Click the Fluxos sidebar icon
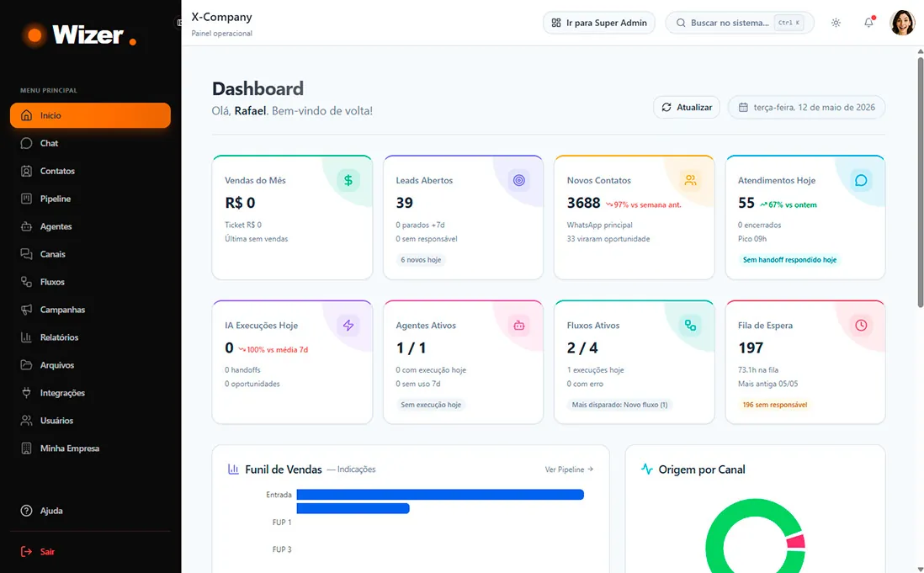The height and width of the screenshot is (573, 924). click(27, 282)
